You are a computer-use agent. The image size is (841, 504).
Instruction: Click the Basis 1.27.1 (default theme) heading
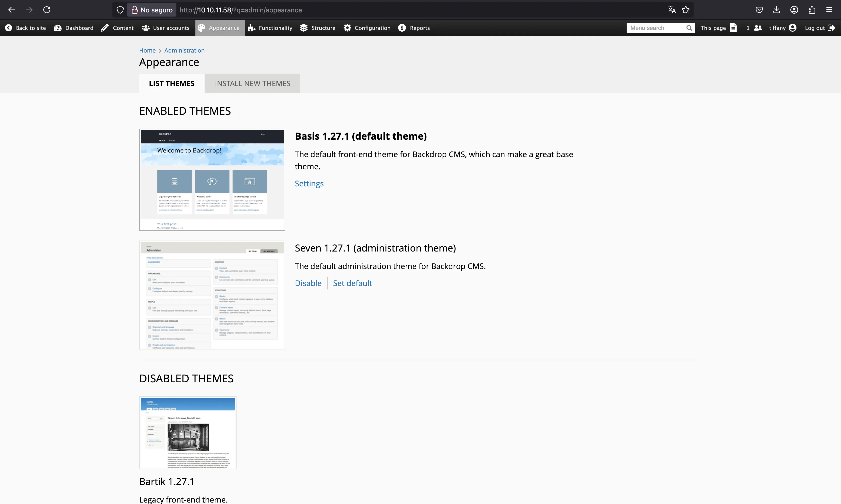point(361,136)
